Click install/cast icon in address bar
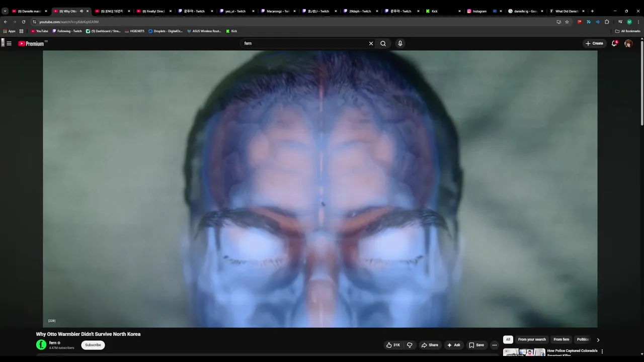The image size is (644, 362). coord(558,22)
